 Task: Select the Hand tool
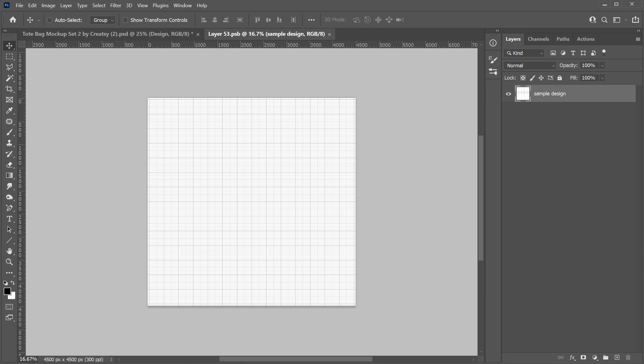coord(9,251)
